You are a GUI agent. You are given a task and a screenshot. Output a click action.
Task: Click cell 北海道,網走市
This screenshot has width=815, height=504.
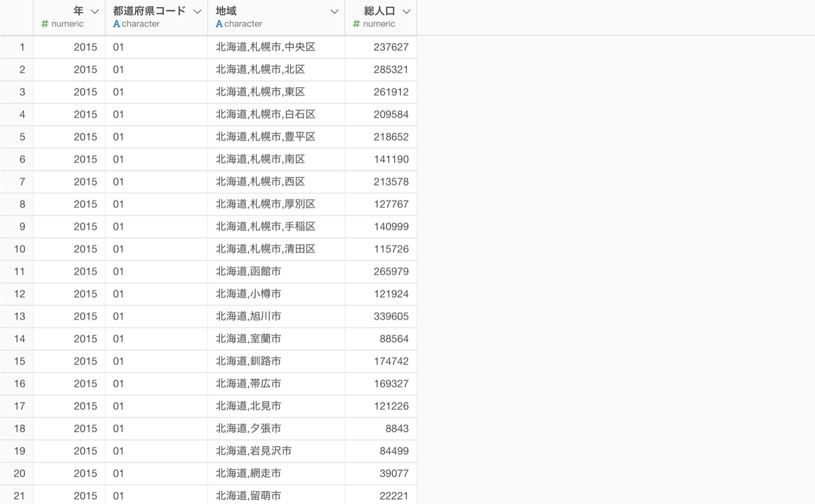pos(276,474)
